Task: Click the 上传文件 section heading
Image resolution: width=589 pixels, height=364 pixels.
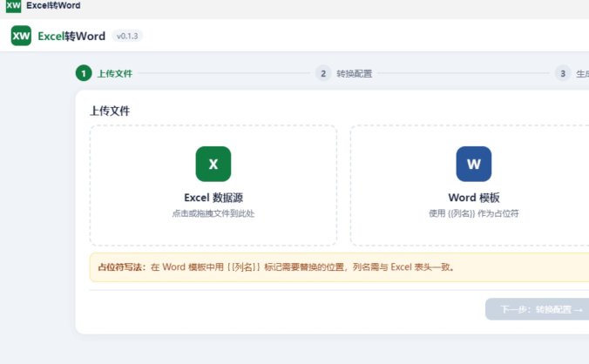Action: click(x=110, y=111)
